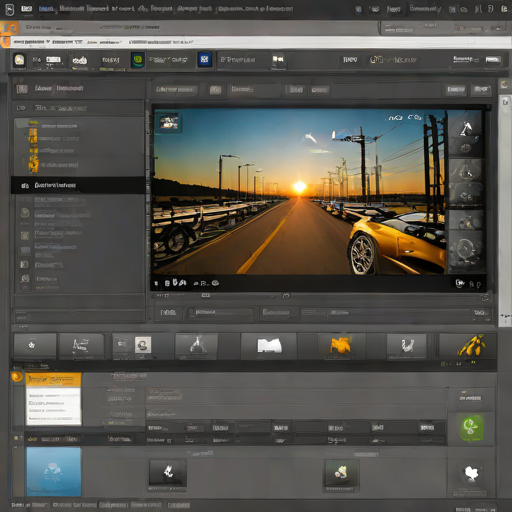Click the orange round button beside the orange-header panel

(16, 377)
